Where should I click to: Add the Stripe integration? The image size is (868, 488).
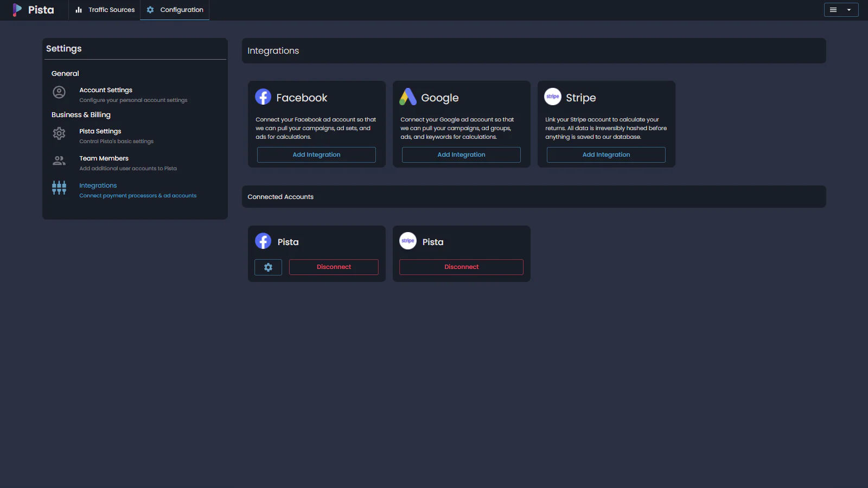606,155
